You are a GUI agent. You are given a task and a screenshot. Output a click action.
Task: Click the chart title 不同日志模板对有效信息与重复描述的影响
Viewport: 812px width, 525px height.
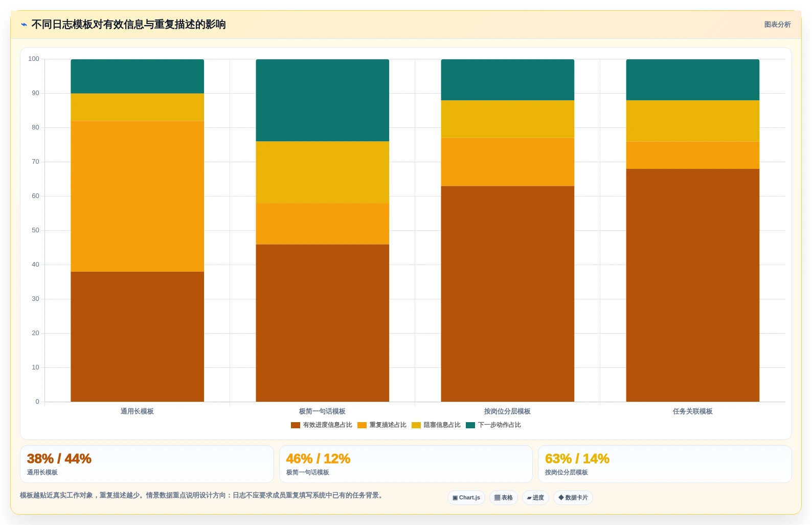click(x=129, y=25)
